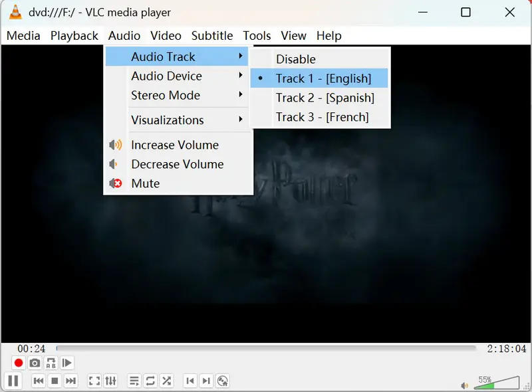Expand the Audio Track submenu
Viewport: 532px width, 392px height.
coord(177,56)
